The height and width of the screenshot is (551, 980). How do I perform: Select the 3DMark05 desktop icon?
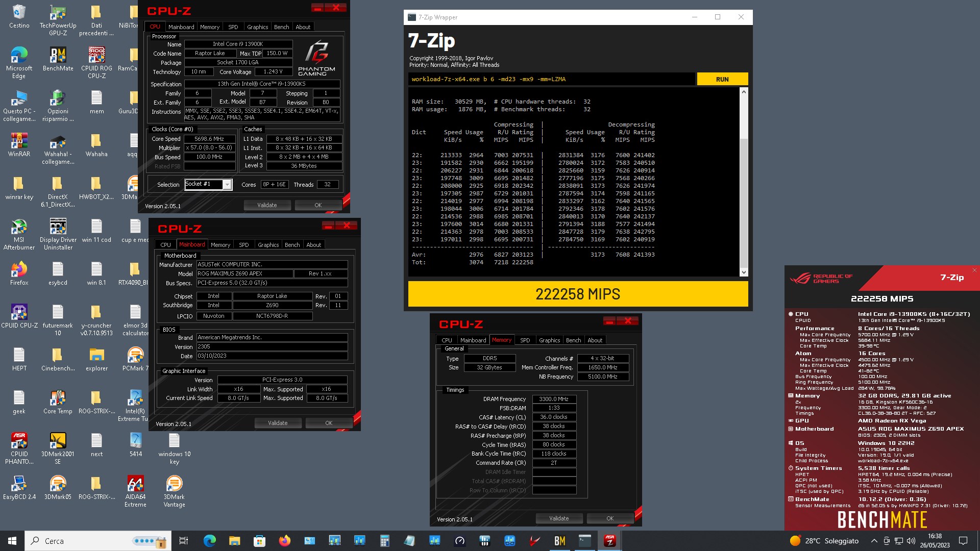coord(58,488)
